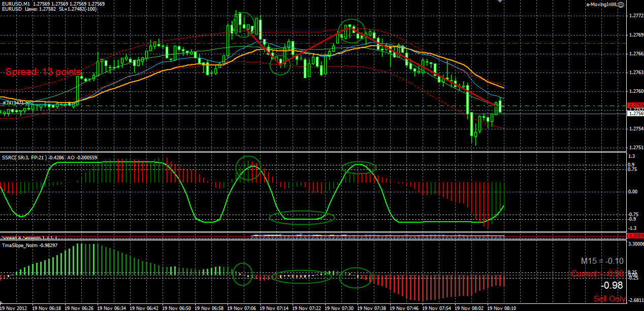Click the 19 Nov 06:18 time label
644x311 pixels.
[47, 308]
